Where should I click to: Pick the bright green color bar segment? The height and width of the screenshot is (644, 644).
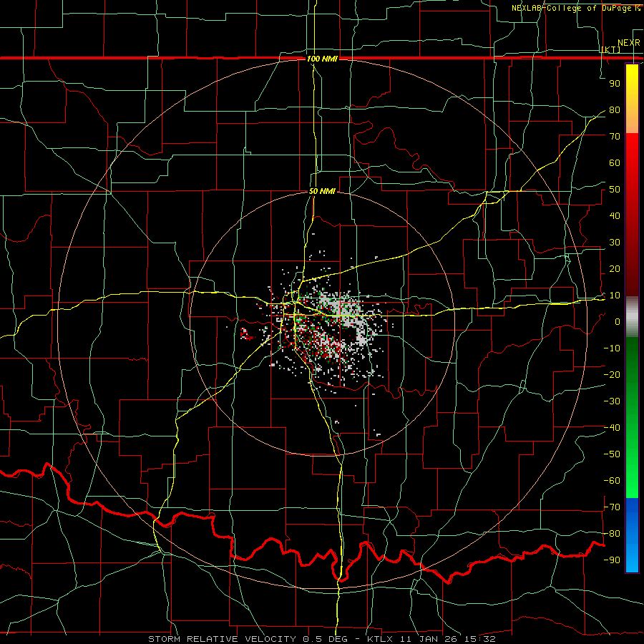(632, 477)
